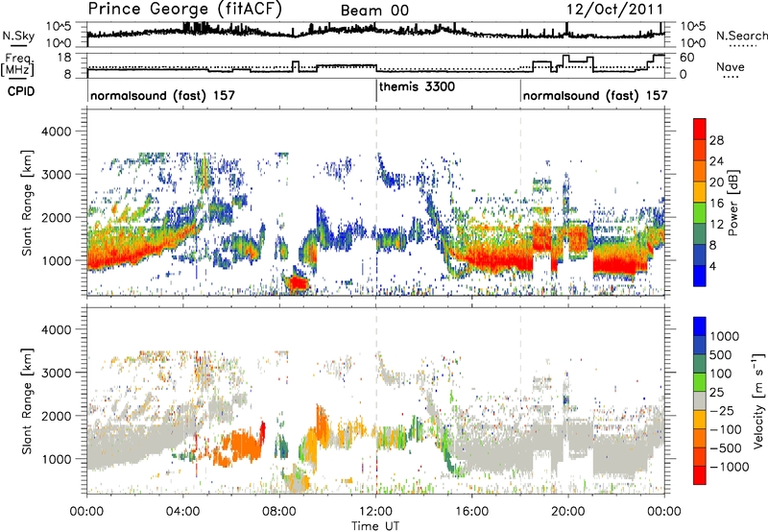Image resolution: width=768 pixels, height=532 pixels.
Task: Click the 'themis 3300' CPID label
Action: [x=417, y=86]
